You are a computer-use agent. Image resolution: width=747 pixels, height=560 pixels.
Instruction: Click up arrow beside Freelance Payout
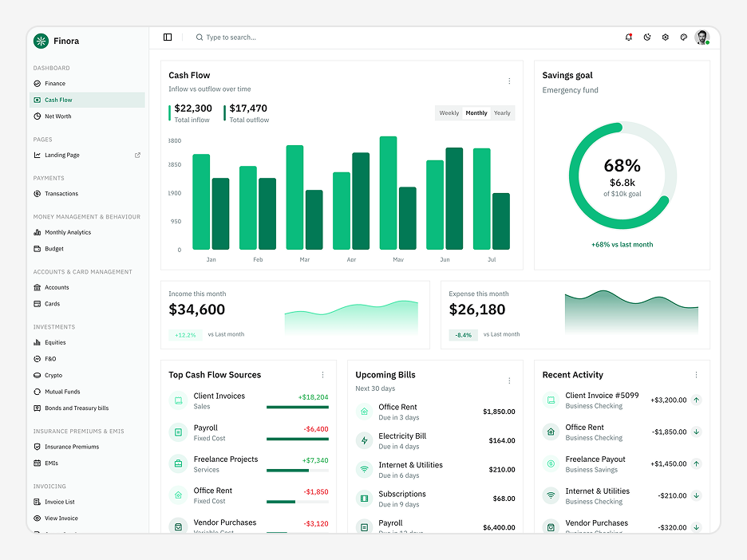(x=697, y=463)
